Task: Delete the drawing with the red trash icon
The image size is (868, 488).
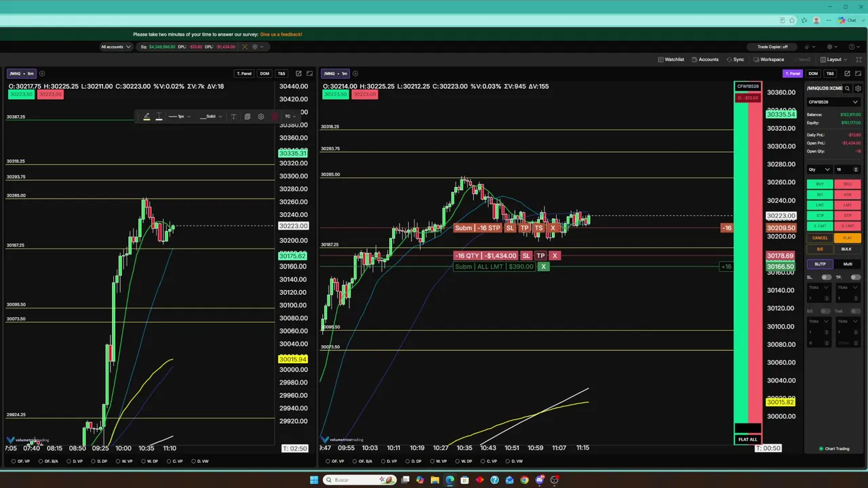Action: [274, 117]
